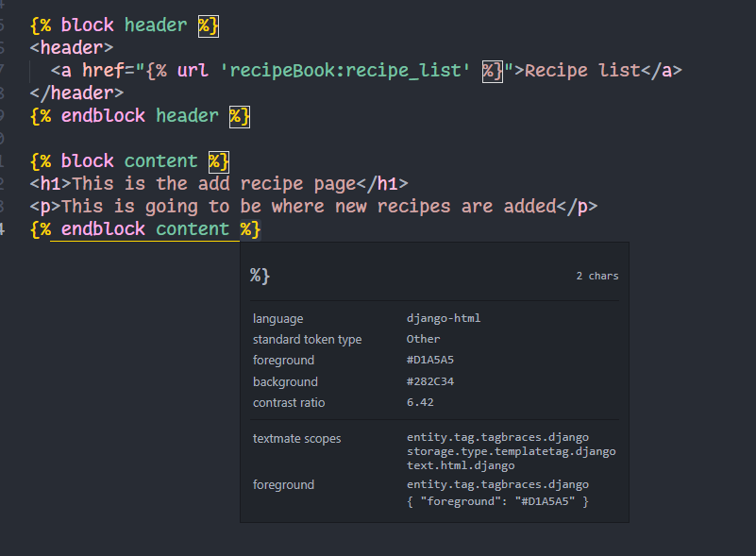Click the 'content' word in block content
This screenshot has width=756, height=556.
pos(161,161)
